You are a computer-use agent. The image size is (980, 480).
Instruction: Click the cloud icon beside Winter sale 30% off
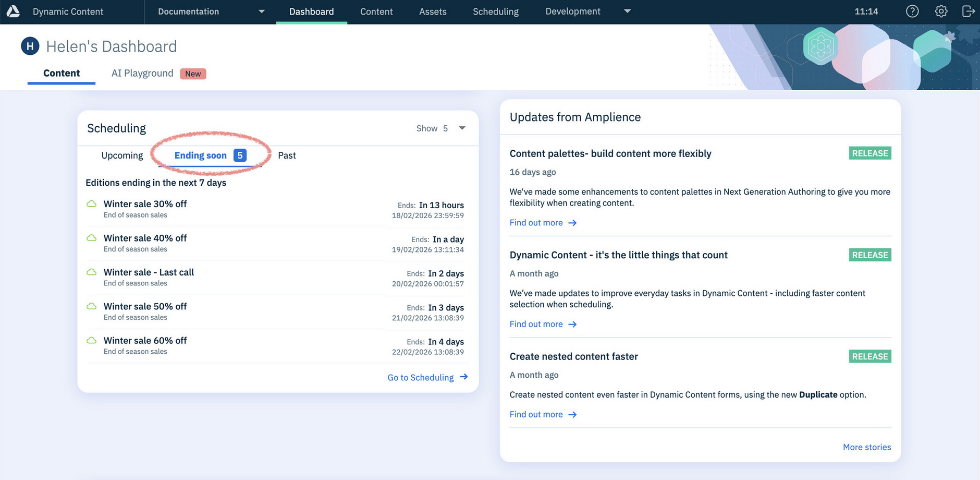[91, 204]
